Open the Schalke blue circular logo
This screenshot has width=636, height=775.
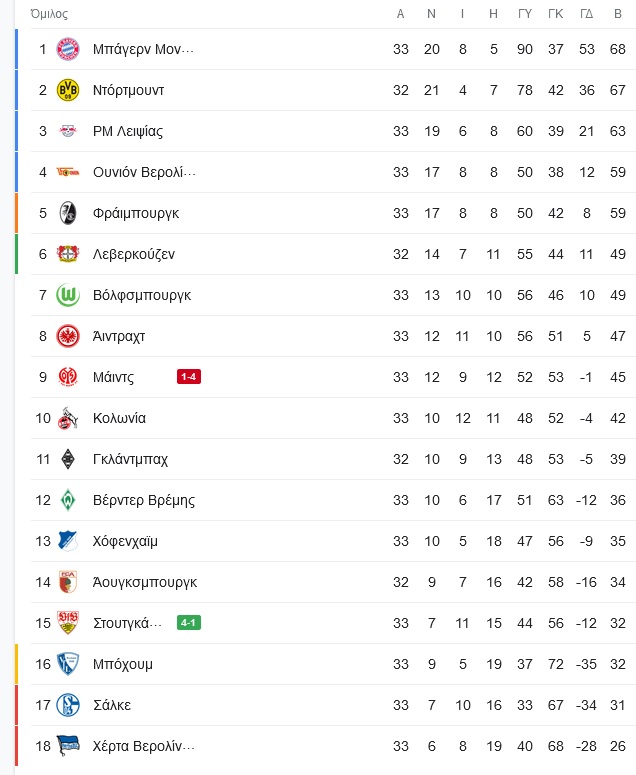tap(68, 705)
